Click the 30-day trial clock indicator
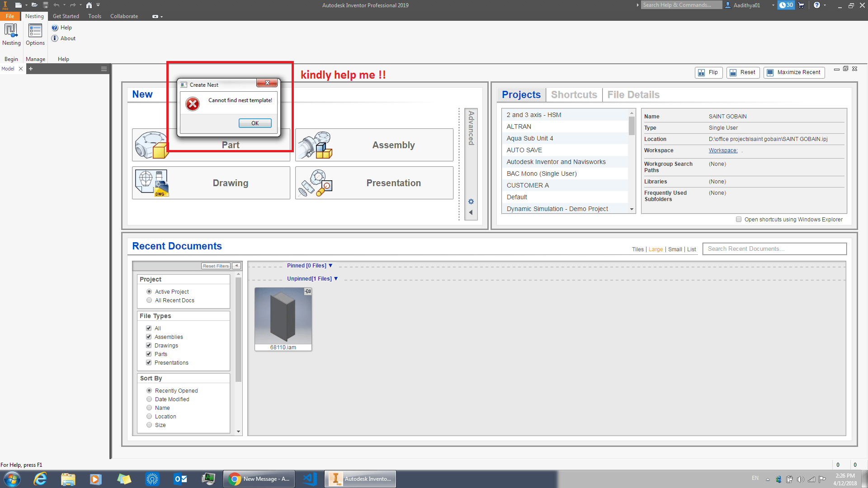868x488 pixels. [786, 5]
